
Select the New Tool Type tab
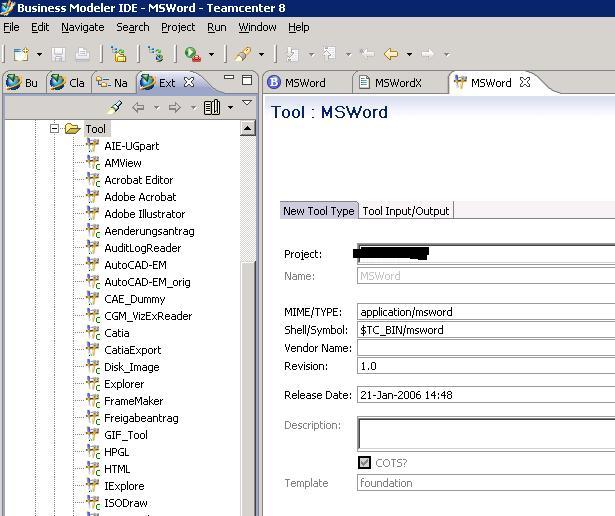(x=318, y=211)
